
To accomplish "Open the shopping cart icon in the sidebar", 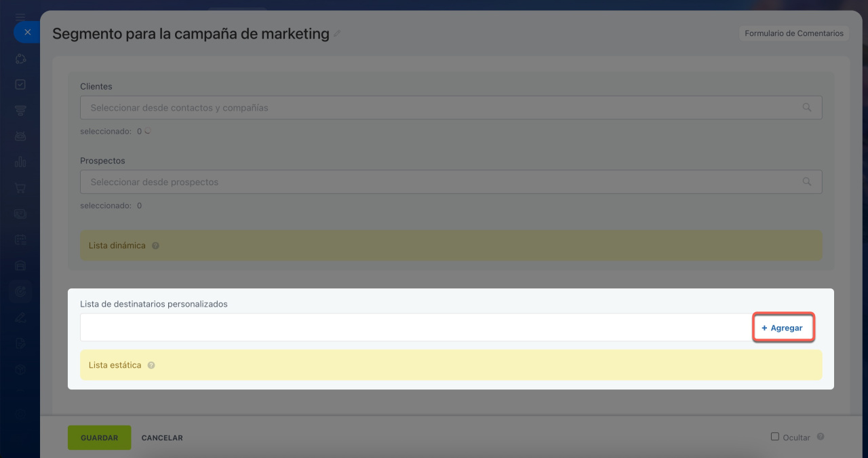I will point(20,188).
